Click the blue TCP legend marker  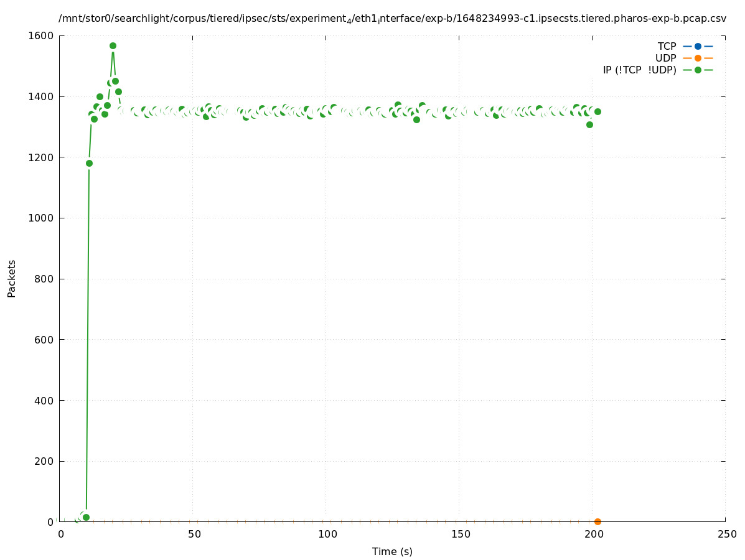pyautogui.click(x=698, y=47)
